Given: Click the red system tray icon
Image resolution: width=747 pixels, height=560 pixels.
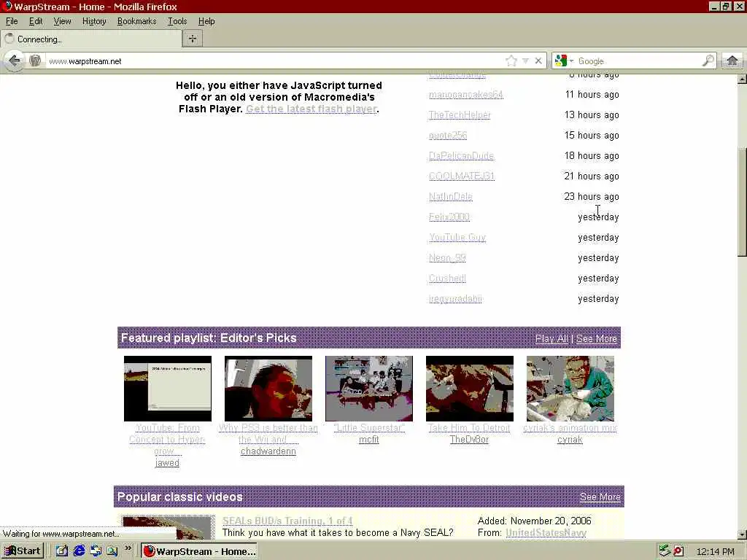Looking at the screenshot, I should (x=678, y=551).
